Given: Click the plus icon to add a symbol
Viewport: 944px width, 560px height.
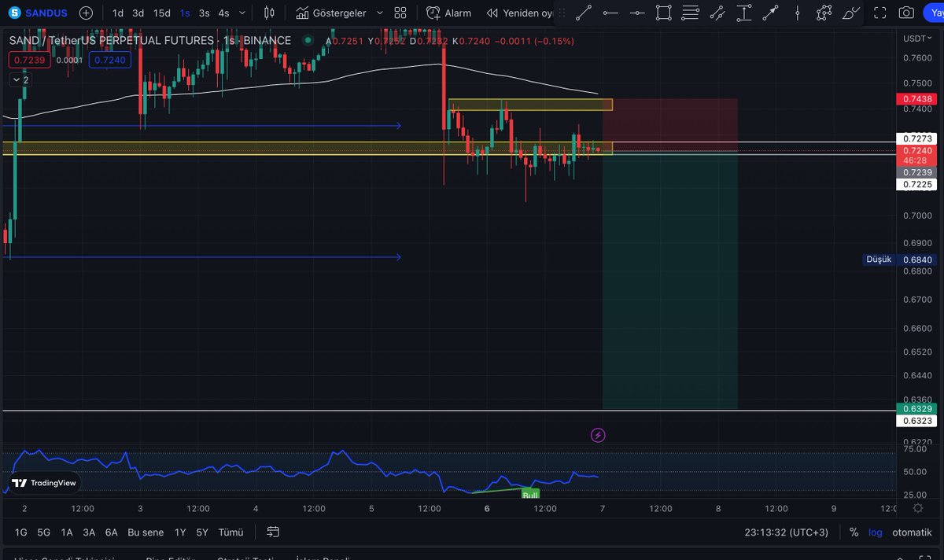Looking at the screenshot, I should [86, 13].
